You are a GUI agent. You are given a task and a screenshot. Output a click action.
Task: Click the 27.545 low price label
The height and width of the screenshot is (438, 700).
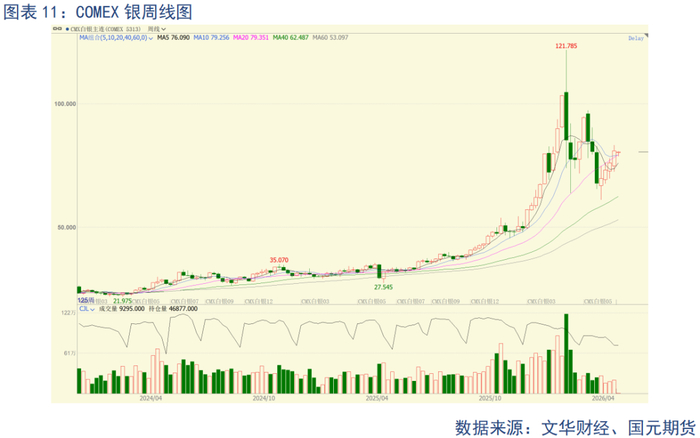pos(383,287)
